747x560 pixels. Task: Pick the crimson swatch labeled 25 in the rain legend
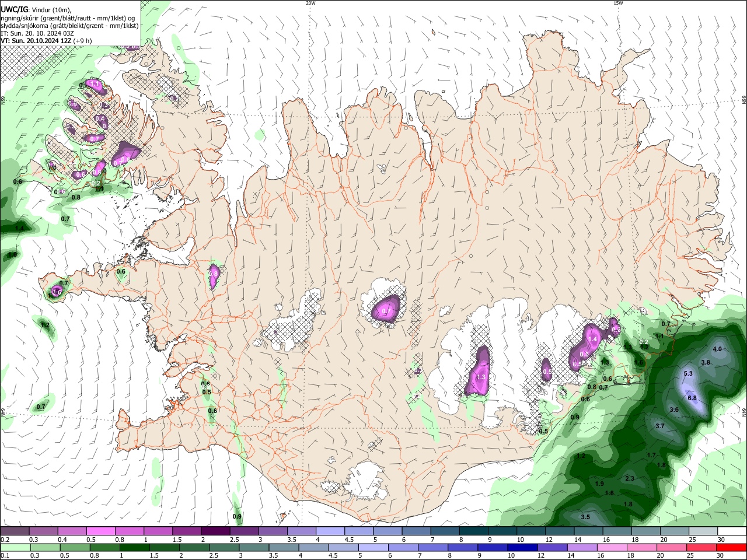[x=703, y=548]
